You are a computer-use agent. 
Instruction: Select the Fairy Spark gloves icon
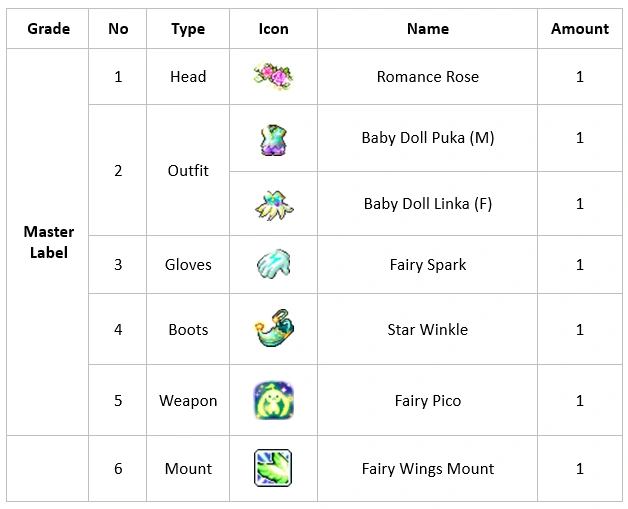273,265
